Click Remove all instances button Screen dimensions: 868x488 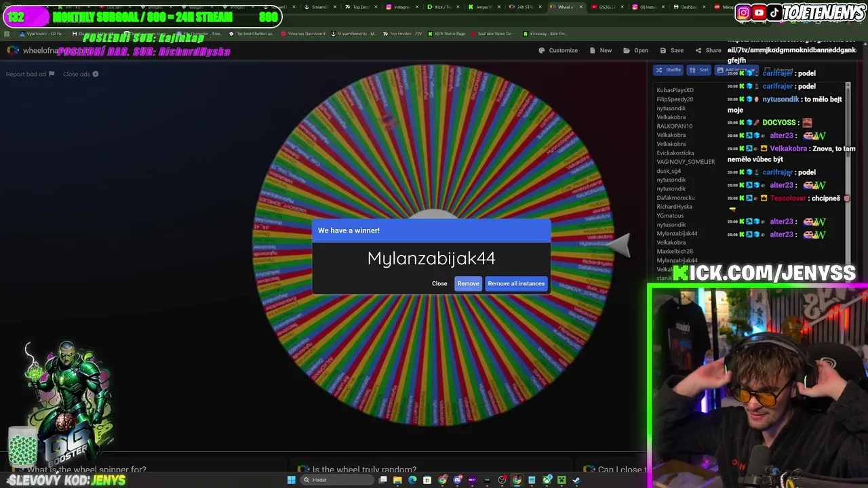(516, 283)
